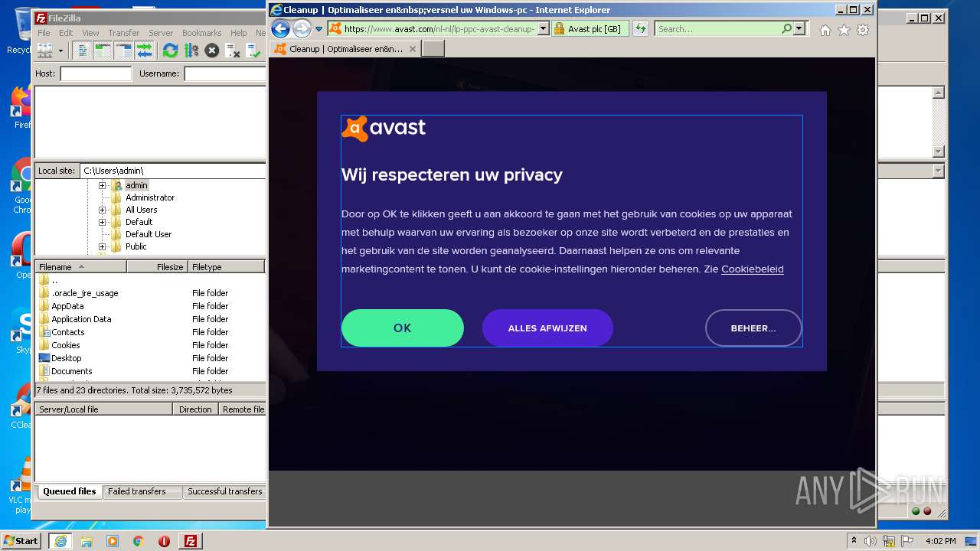980x551 pixels.
Task: Switch to Queued files tab
Action: click(70, 491)
